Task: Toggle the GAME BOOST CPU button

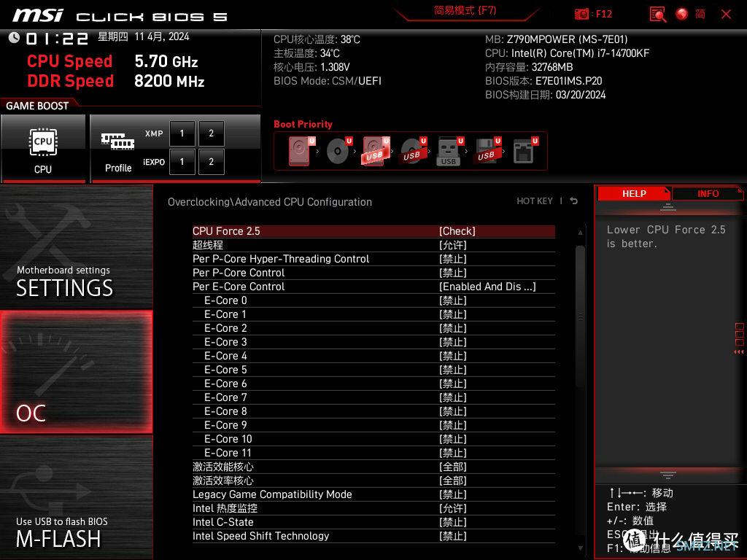Action: coord(43,149)
